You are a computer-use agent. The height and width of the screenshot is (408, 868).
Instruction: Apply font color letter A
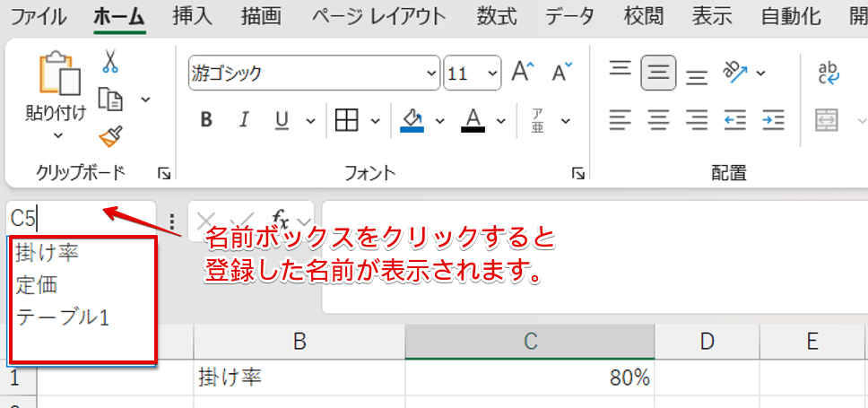point(473,119)
